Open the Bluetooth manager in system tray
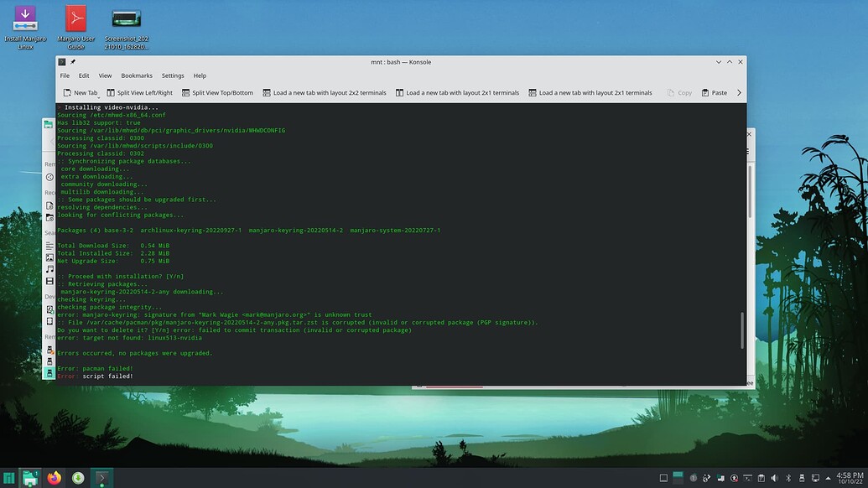868x488 pixels. click(x=787, y=478)
